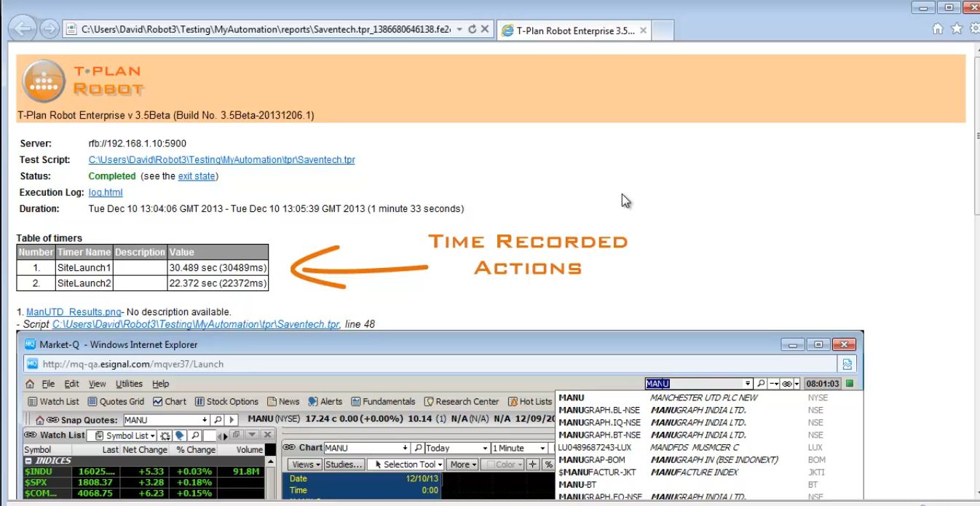The image size is (980, 506).
Task: Open the Alerts toolbar button
Action: pyautogui.click(x=325, y=401)
